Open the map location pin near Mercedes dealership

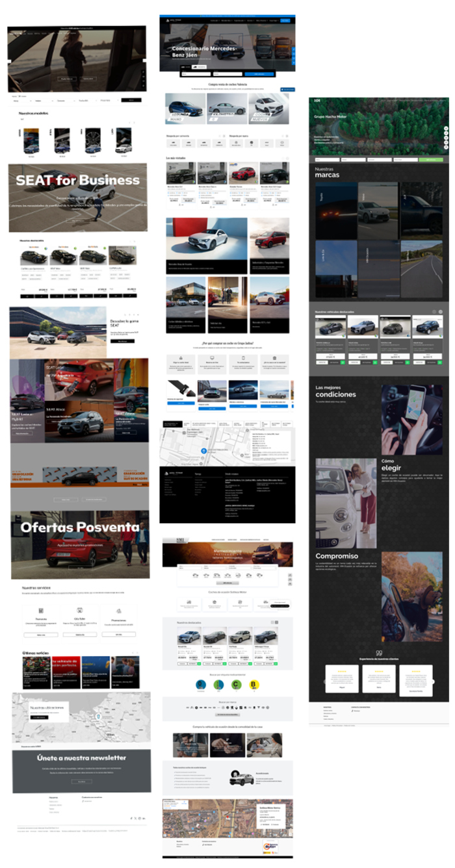[203, 451]
